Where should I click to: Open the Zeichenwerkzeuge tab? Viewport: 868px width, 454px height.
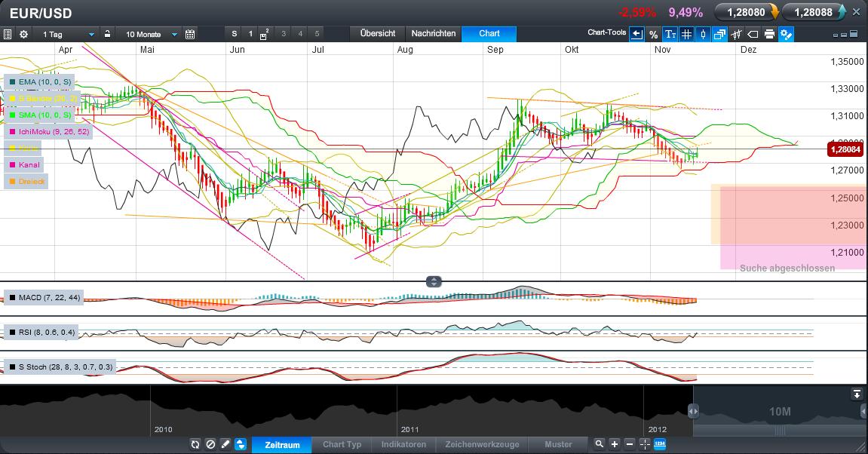(482, 445)
